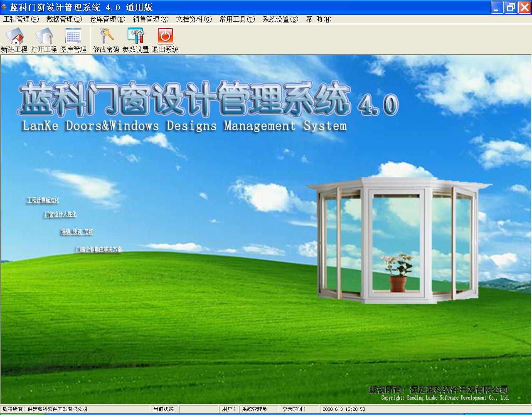Open the 工程管理(P) menu
This screenshot has width=532, height=415.
click(21, 19)
